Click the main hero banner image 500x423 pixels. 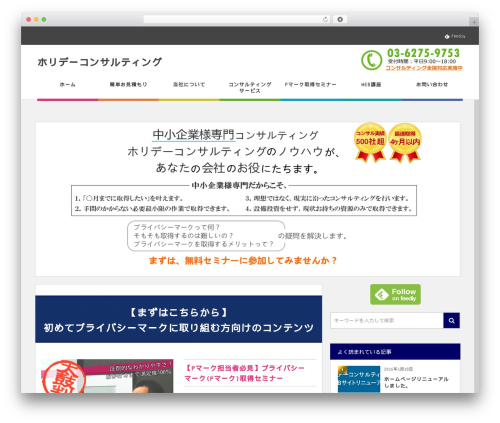coord(248,199)
